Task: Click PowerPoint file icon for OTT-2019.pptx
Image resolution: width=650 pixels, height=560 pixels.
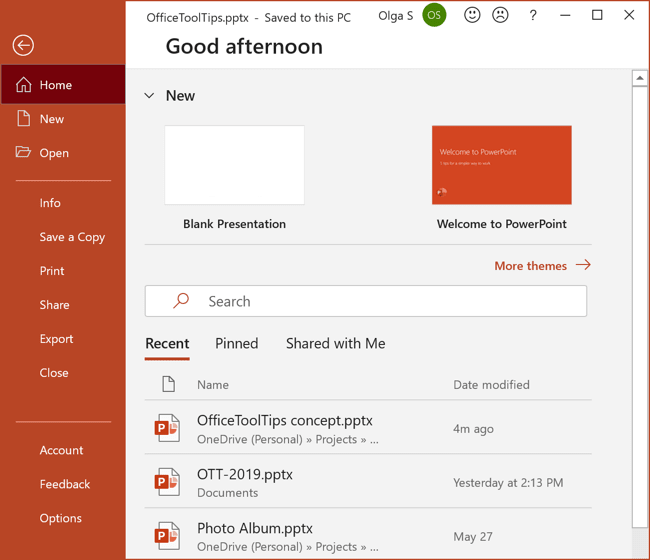Action: coord(167,482)
